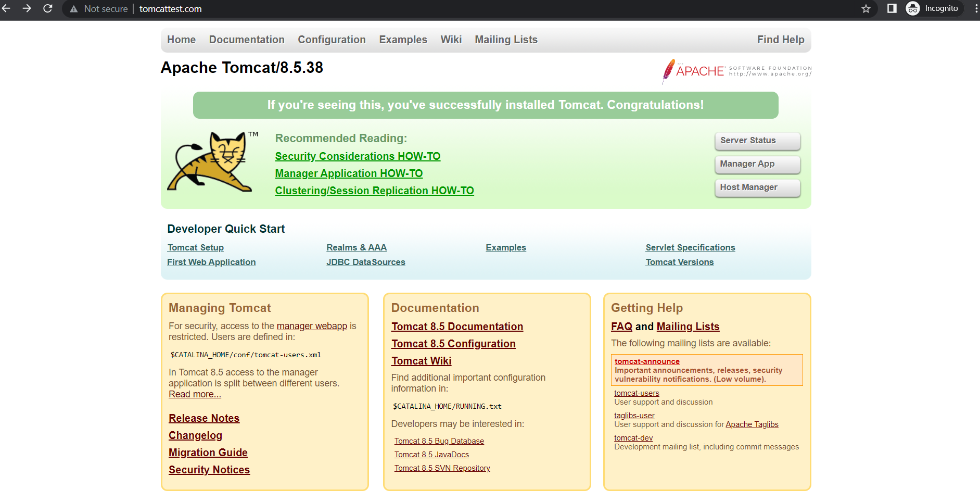Screen dimensions: 980x502
Task: Open the Documentation nav item
Action: pyautogui.click(x=247, y=40)
